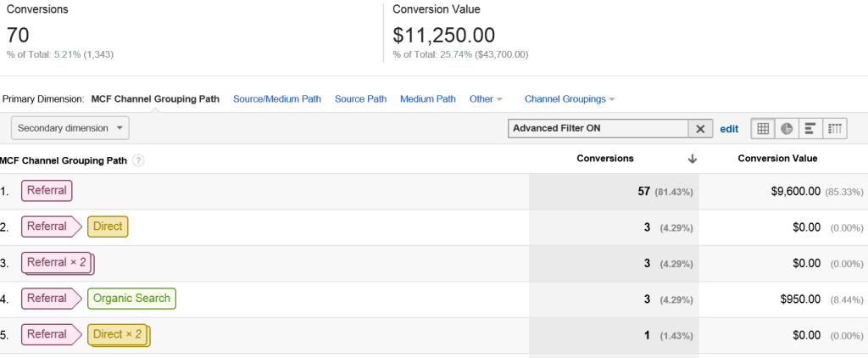Expand the Other dimension menu
This screenshot has width=868, height=358.
pos(486,99)
